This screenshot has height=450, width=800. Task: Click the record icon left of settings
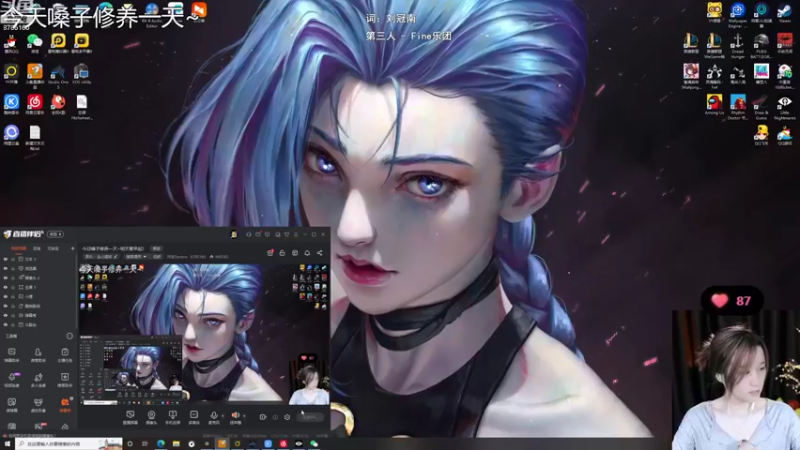click(x=262, y=417)
